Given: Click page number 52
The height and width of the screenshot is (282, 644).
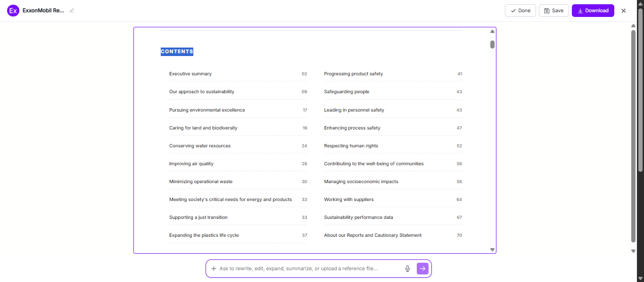Looking at the screenshot, I should 459,146.
